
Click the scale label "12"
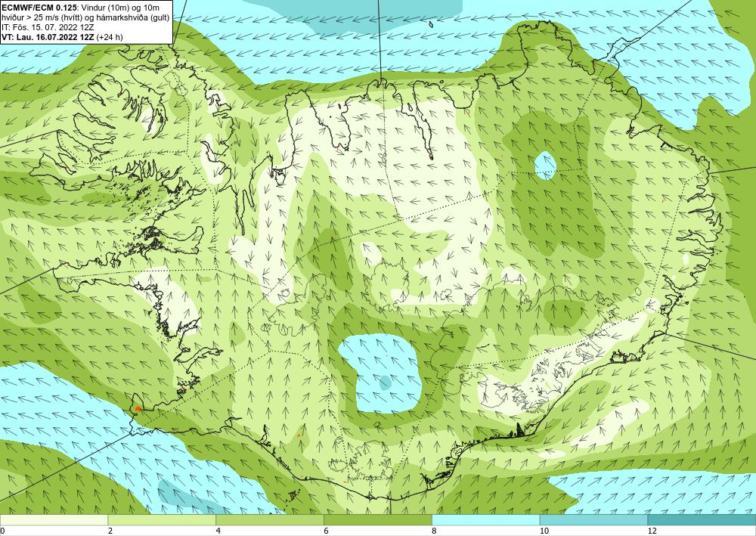pos(652,531)
